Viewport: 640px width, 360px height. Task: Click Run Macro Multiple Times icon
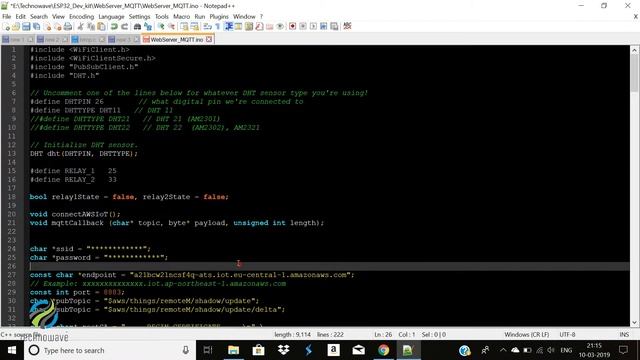tap(324, 27)
